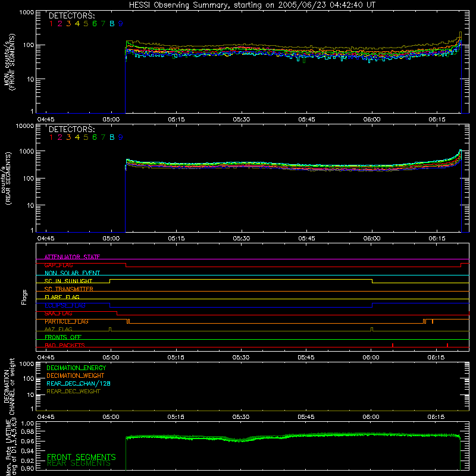Select the BAD_PACKETS flag label
476x476 pixels.
point(65,345)
